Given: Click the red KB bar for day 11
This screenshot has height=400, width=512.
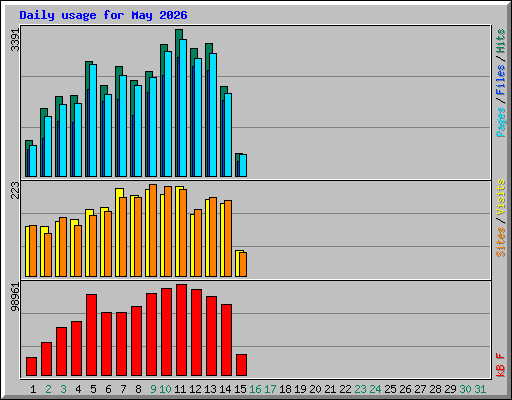Looking at the screenshot, I should [x=181, y=330].
